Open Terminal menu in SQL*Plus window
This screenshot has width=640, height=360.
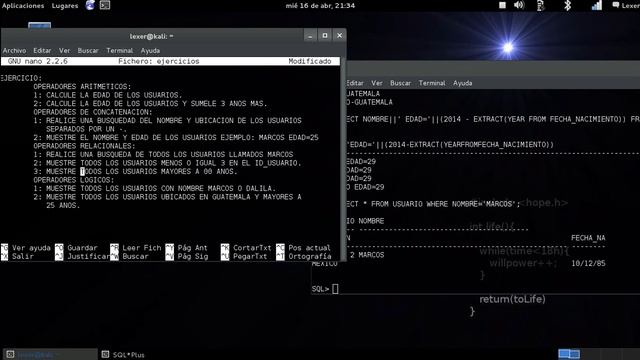(432, 83)
